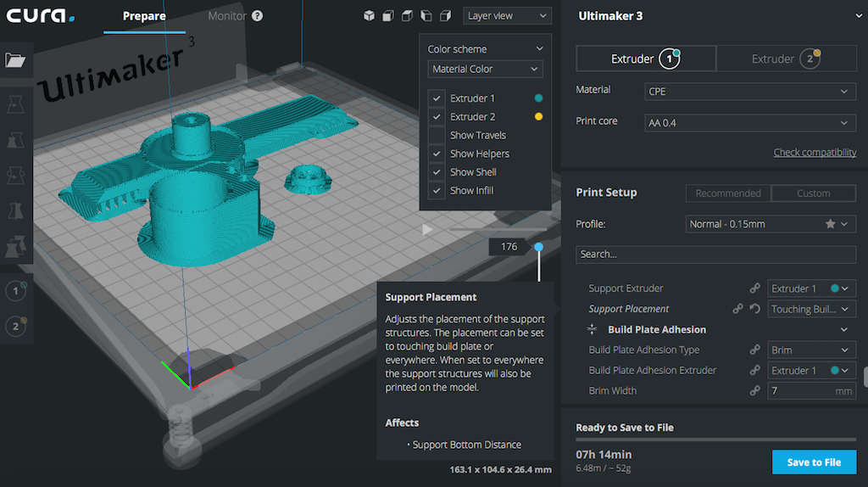Click the Build Plate Adhesion header text

[x=657, y=330]
